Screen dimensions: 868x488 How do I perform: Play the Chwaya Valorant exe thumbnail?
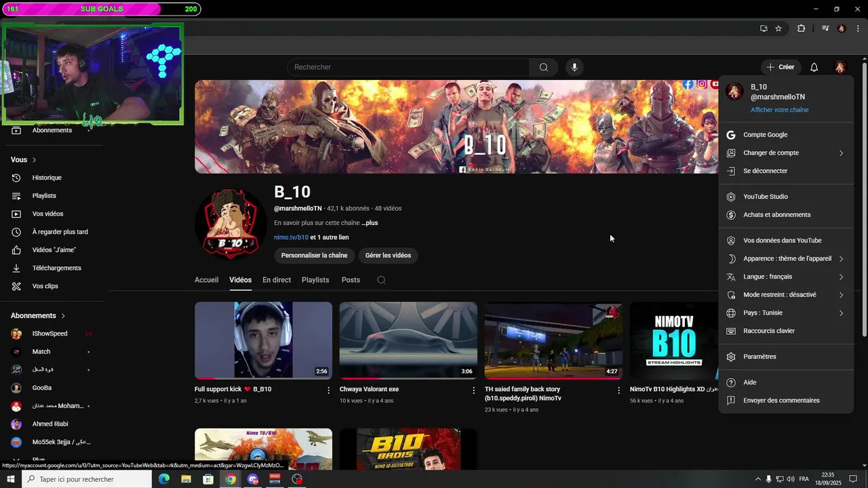click(x=408, y=340)
